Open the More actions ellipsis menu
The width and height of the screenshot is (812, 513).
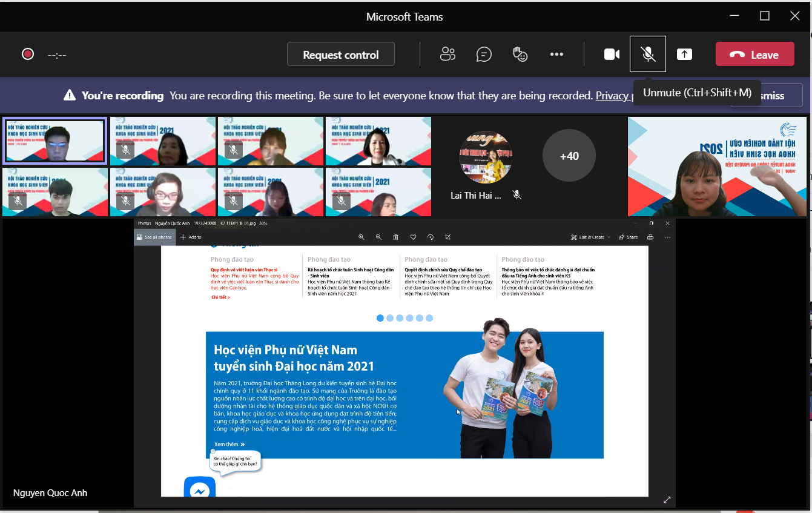[556, 55]
